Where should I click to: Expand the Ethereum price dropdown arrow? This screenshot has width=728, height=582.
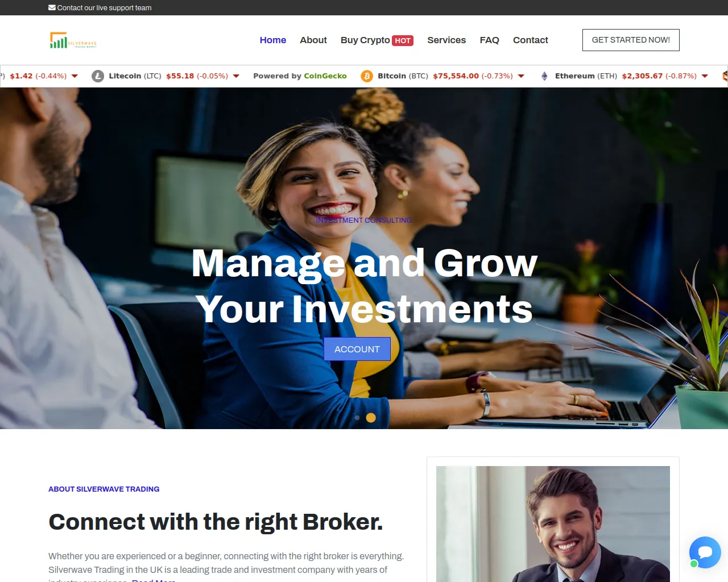pos(705,76)
